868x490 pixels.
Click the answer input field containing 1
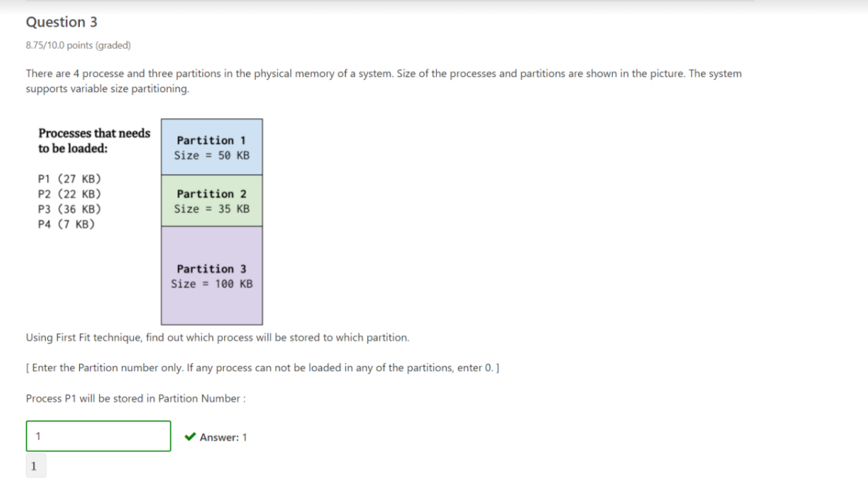(x=98, y=436)
